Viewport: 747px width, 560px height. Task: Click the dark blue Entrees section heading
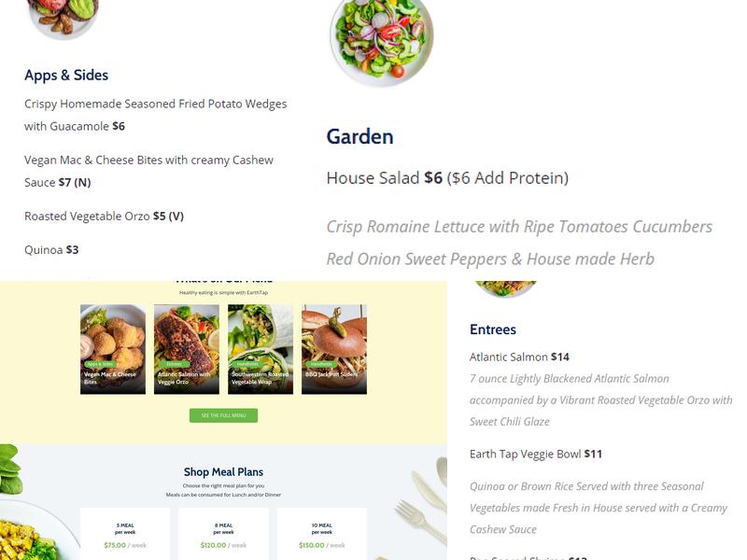click(x=492, y=329)
